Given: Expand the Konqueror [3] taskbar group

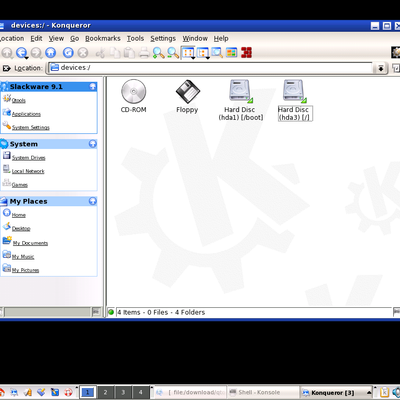Looking at the screenshot, I should (369, 393).
